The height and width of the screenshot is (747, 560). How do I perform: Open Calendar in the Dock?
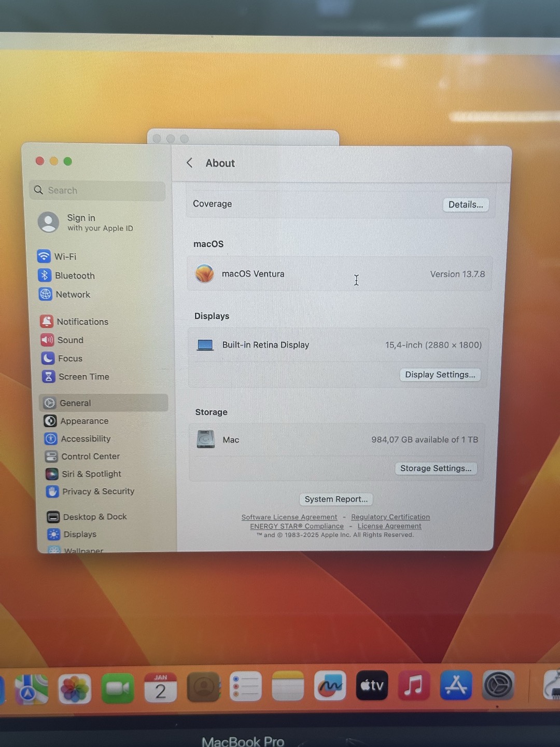click(x=161, y=688)
